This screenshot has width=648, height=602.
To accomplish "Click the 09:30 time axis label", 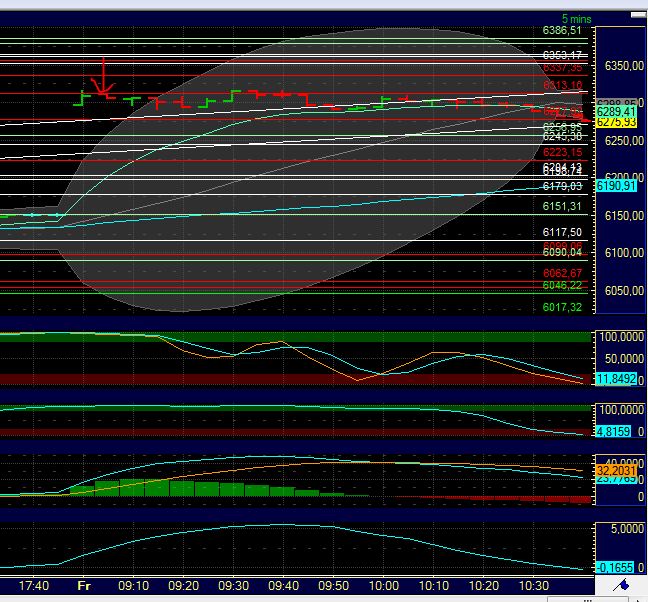I will coord(233,586).
